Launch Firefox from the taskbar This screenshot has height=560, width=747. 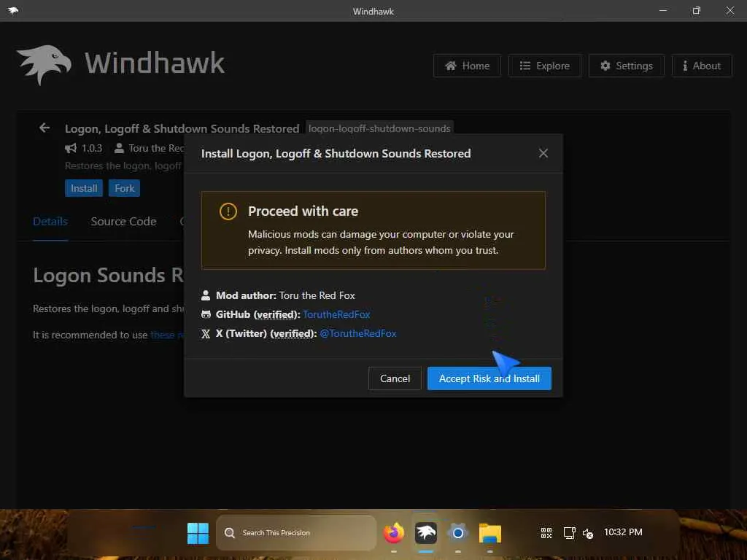tap(393, 533)
